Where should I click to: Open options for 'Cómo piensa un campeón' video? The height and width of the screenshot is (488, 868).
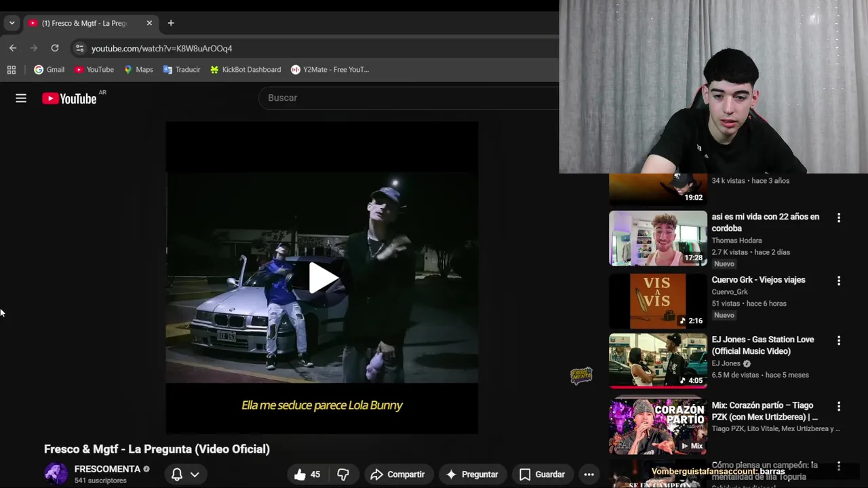point(839,466)
